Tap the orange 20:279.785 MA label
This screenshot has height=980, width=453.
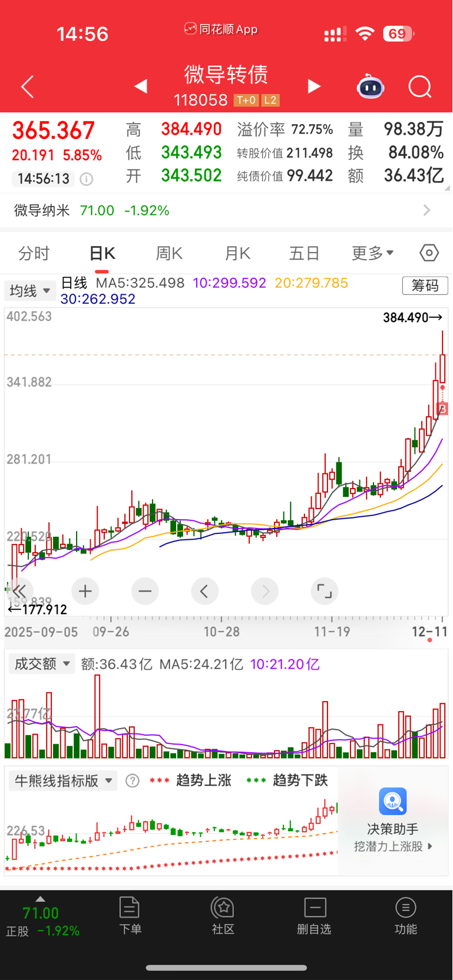pos(311,283)
